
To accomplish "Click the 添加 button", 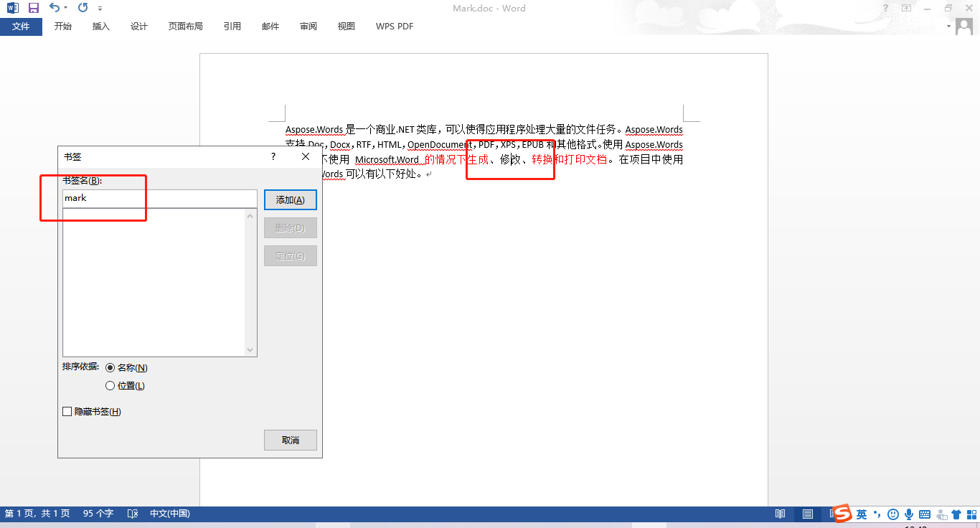I will pos(291,200).
